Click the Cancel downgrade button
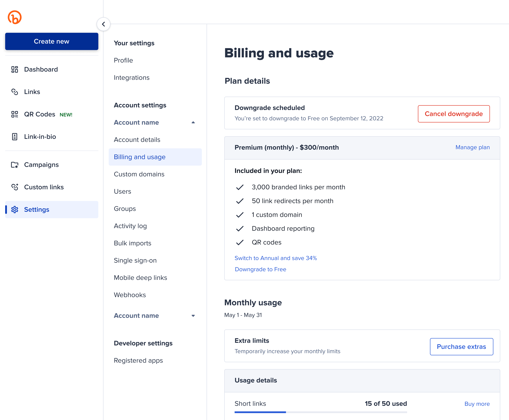This screenshot has height=420, width=509. (x=454, y=114)
